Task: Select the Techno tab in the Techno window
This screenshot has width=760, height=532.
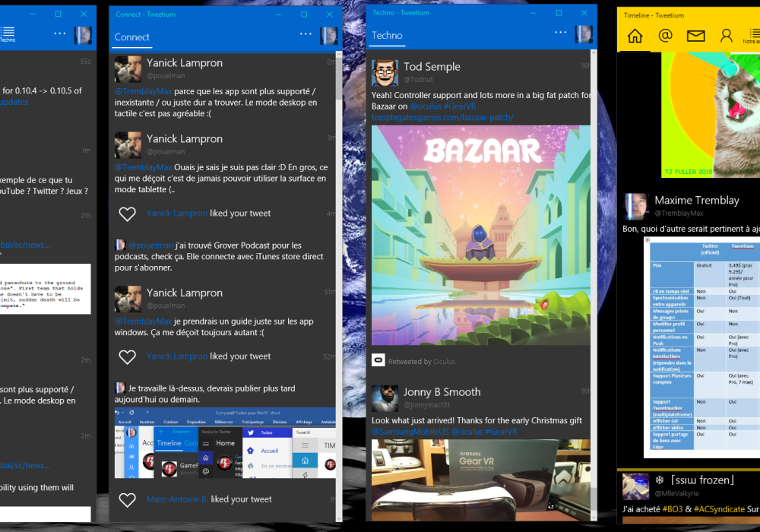Action: [x=388, y=36]
